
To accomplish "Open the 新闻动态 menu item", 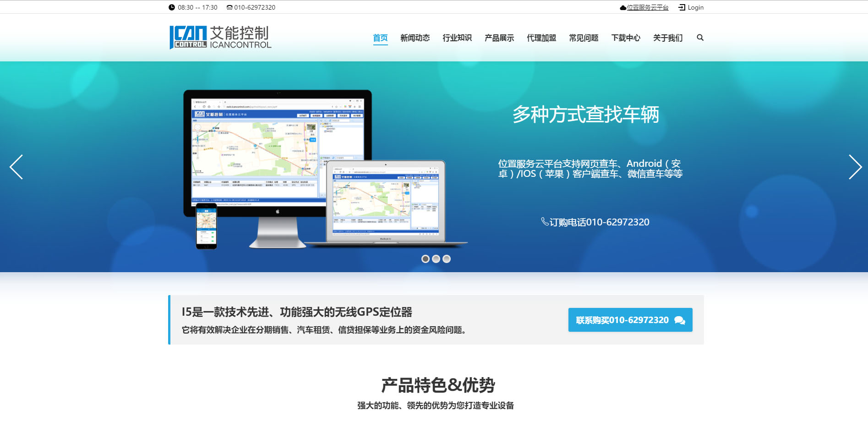I will pos(415,38).
